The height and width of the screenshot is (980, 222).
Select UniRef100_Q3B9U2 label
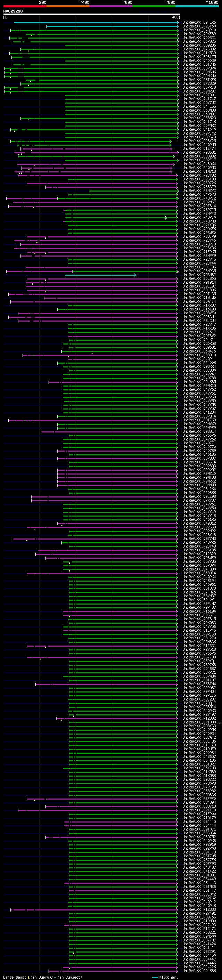[x=199, y=156]
